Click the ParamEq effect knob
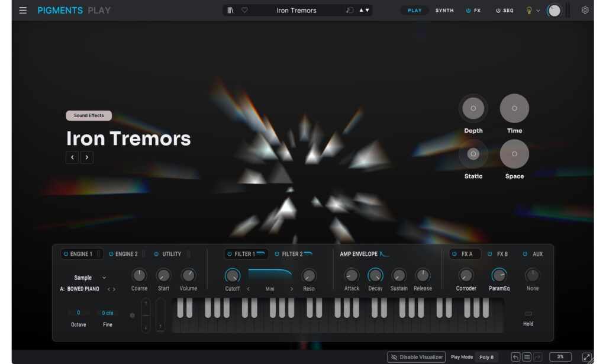The width and height of the screenshot is (606, 364). tap(499, 275)
